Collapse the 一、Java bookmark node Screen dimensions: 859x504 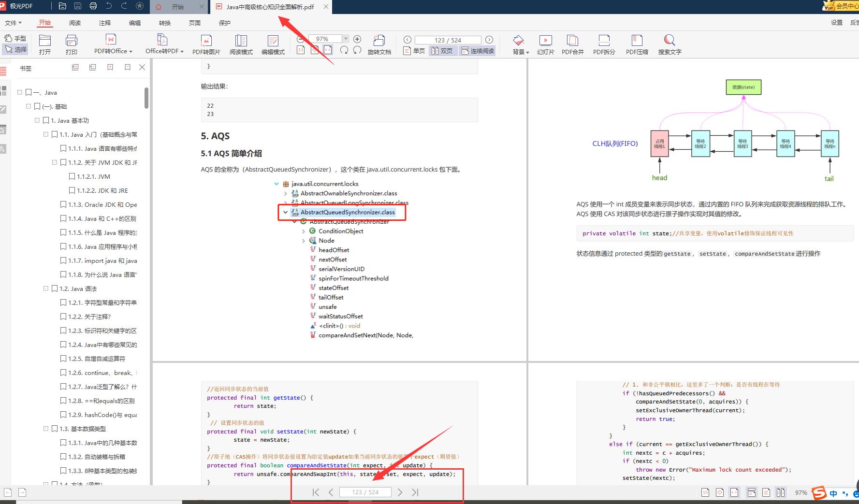20,92
